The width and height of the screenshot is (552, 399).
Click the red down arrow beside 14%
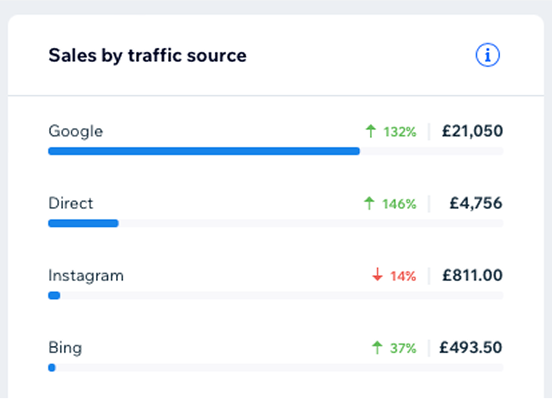pos(377,275)
